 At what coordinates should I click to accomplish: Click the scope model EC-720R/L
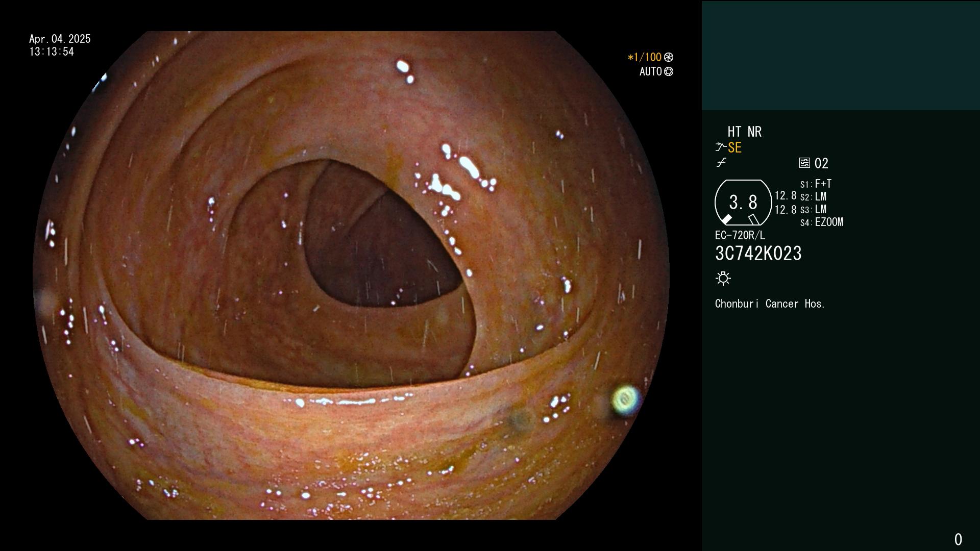pyautogui.click(x=740, y=235)
